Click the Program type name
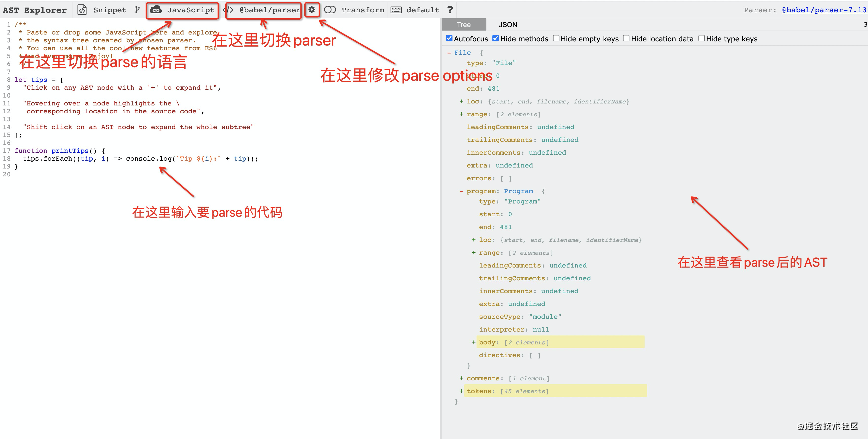 (x=518, y=191)
